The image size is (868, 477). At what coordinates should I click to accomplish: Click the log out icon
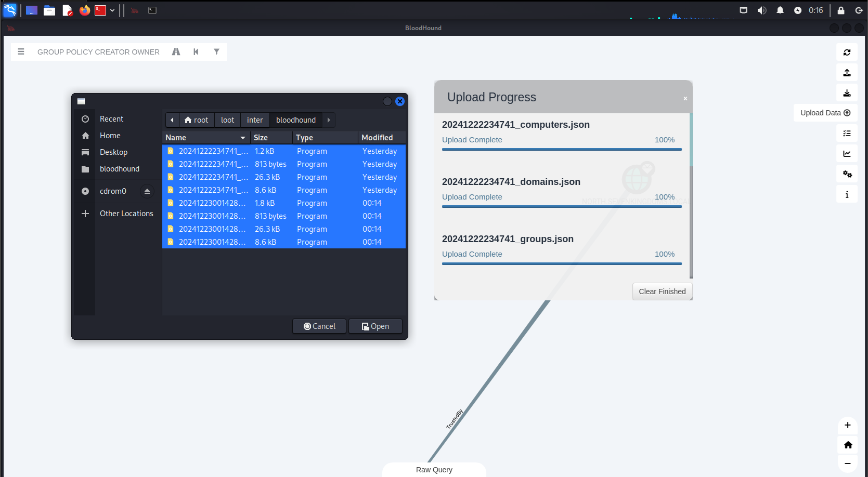click(x=859, y=10)
